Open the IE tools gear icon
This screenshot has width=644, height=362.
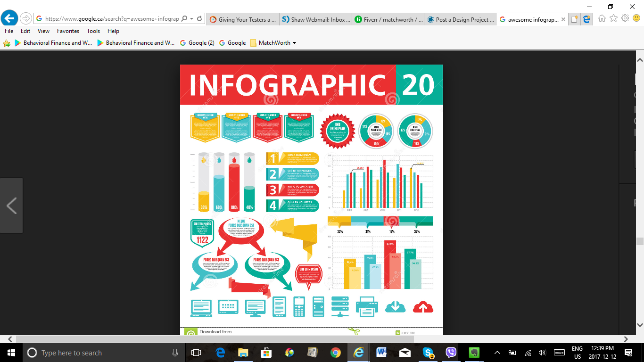pyautogui.click(x=625, y=18)
